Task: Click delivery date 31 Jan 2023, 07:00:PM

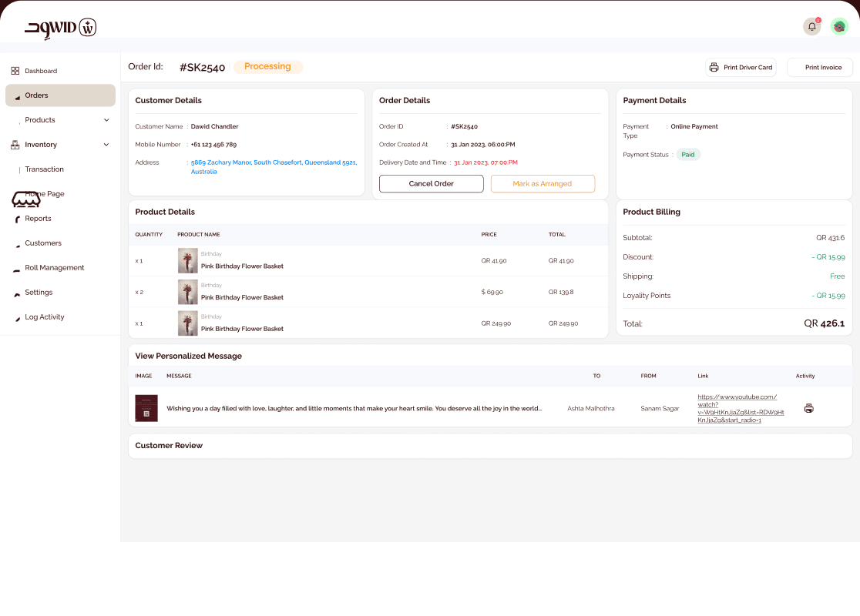Action: [x=485, y=162]
